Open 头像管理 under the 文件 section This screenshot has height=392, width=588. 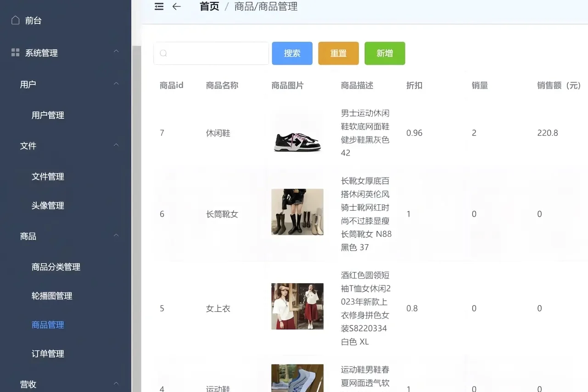pos(48,205)
